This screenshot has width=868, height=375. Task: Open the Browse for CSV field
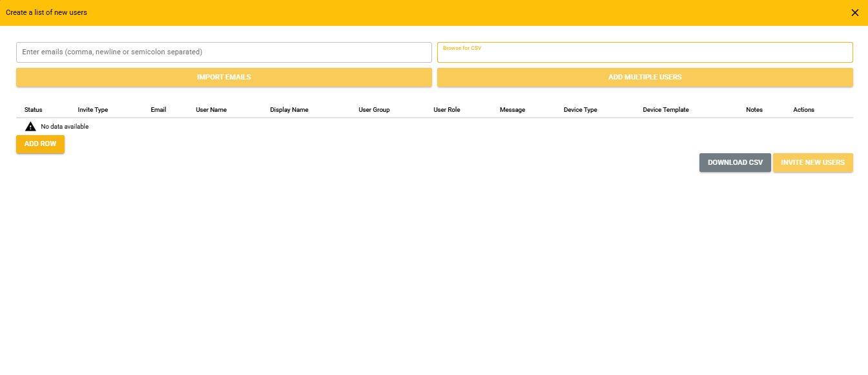pos(645,53)
